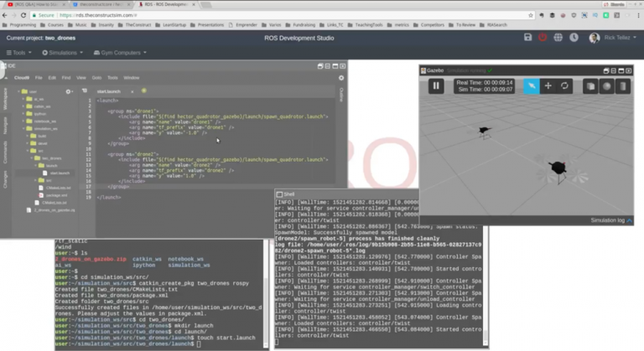Open the Gym Computers dropdown
This screenshot has width=644, height=351.
(x=120, y=53)
